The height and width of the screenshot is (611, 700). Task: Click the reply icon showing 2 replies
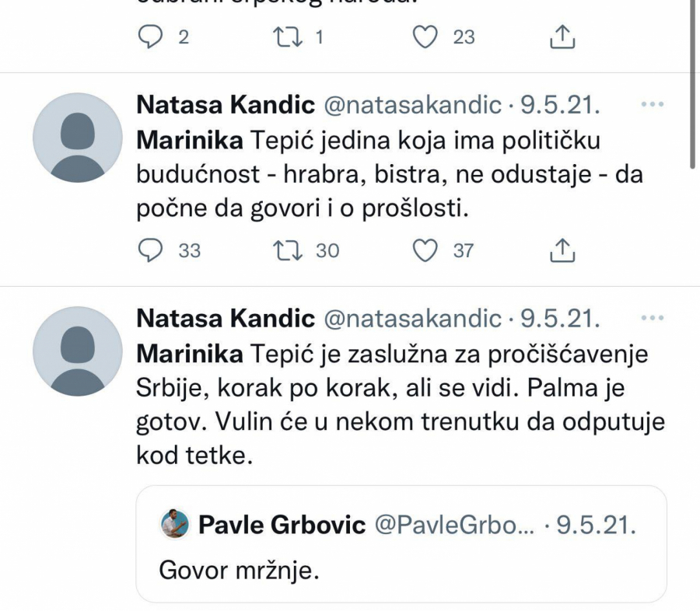tap(149, 34)
